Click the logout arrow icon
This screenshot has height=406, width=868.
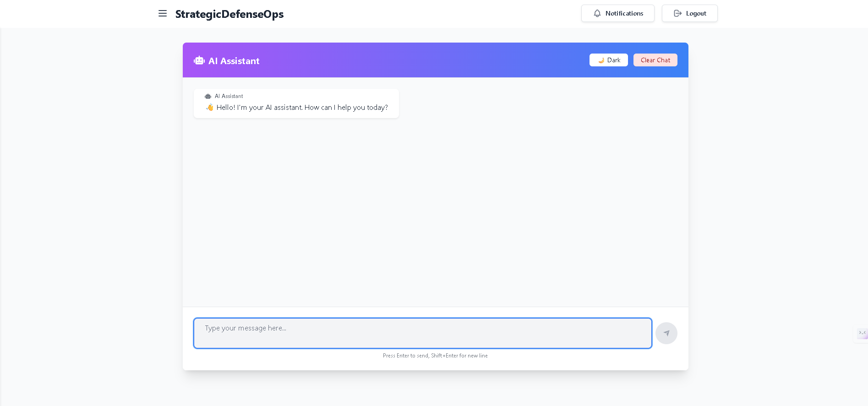tap(678, 14)
